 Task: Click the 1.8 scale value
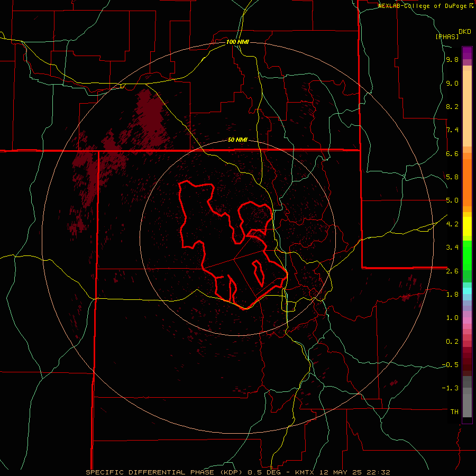tap(452, 295)
